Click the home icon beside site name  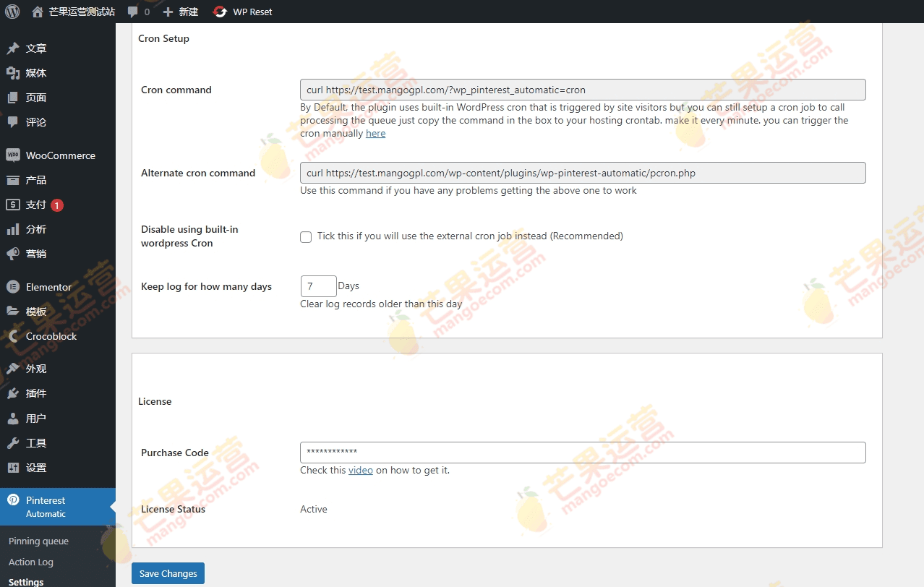(x=38, y=12)
